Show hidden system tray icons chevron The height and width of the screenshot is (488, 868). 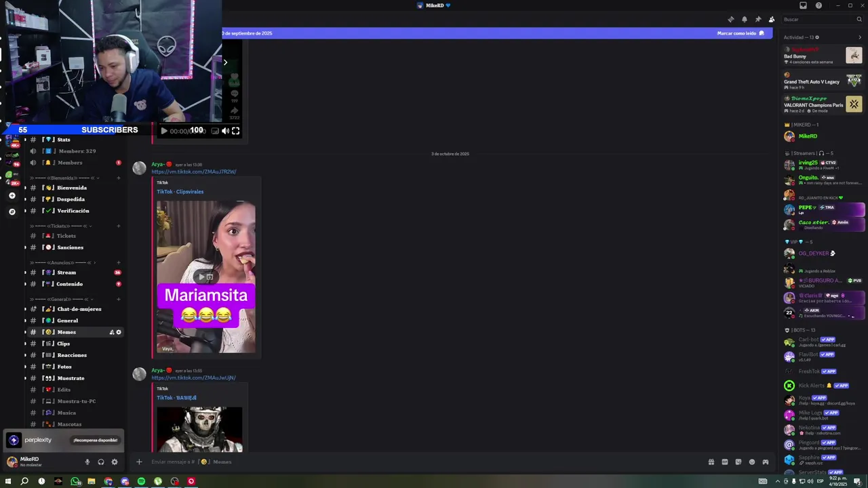point(778,481)
